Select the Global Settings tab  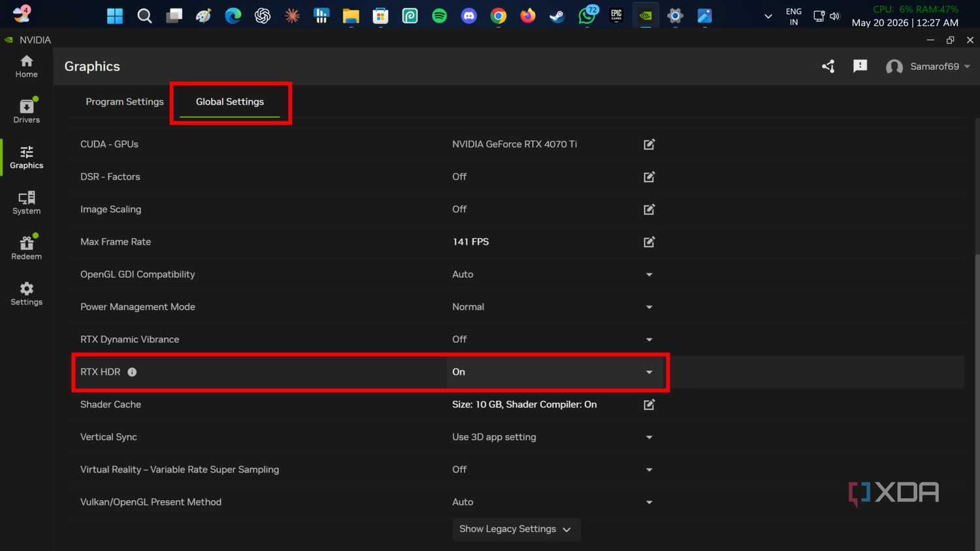[230, 102]
